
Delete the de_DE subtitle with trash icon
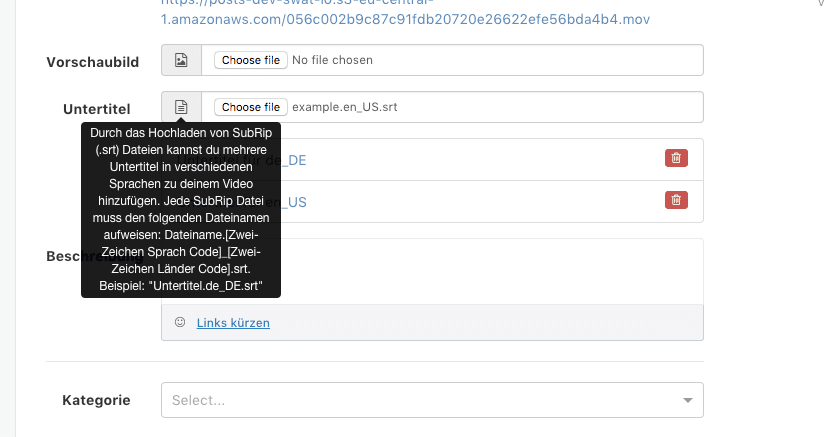[676, 158]
